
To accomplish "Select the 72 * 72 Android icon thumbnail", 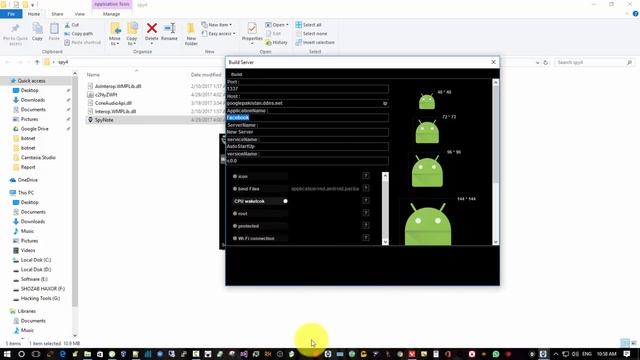I will click(427, 131).
